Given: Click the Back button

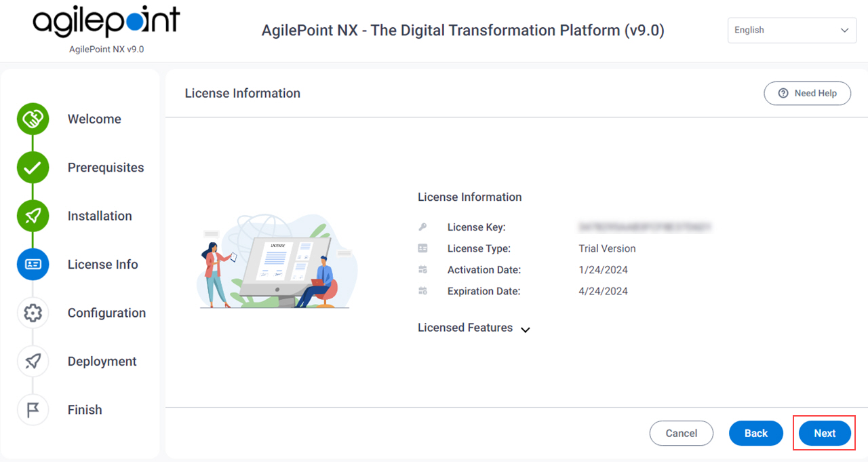Looking at the screenshot, I should click(756, 433).
